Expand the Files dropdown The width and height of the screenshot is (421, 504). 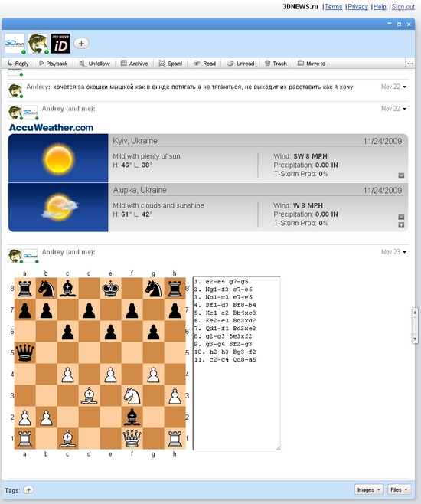pyautogui.click(x=399, y=489)
